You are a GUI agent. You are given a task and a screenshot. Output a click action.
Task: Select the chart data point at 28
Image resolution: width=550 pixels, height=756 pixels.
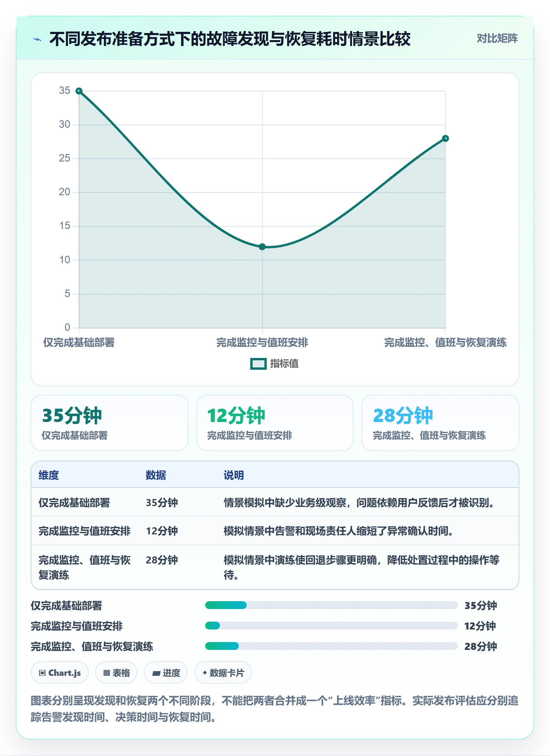(445, 138)
